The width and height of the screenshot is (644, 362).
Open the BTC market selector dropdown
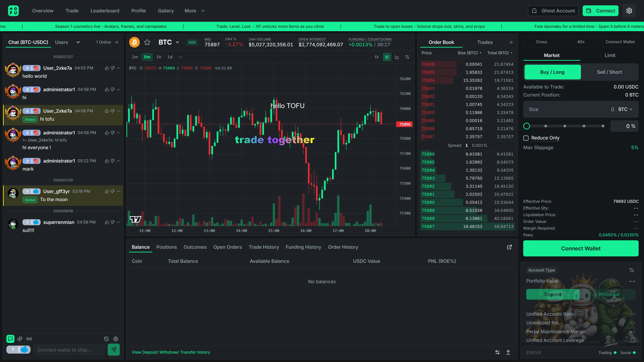click(169, 42)
